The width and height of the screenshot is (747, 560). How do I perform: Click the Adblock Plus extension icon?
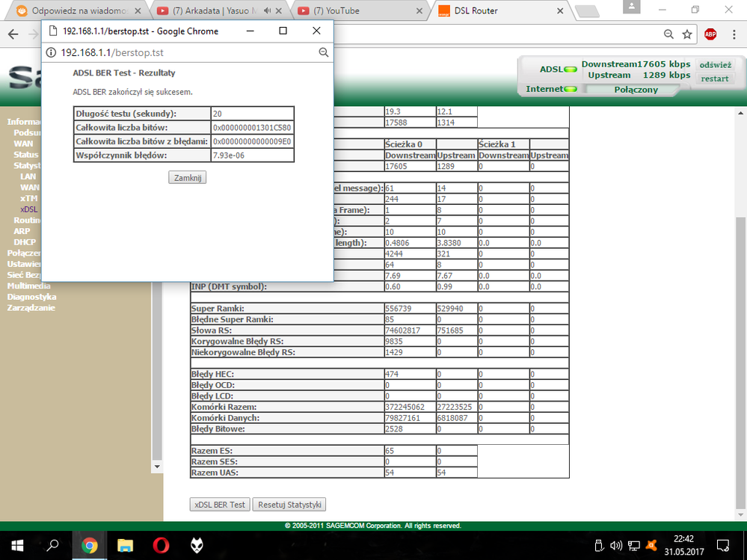point(710,34)
